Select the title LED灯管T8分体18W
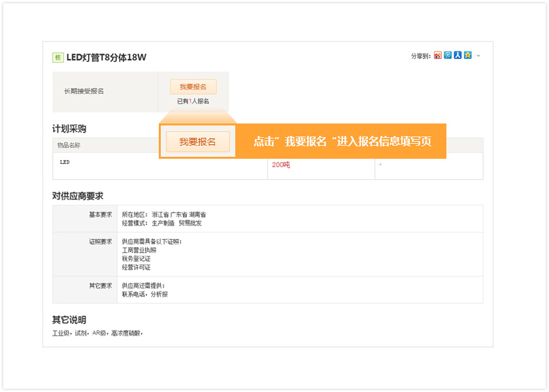The height and width of the screenshot is (392, 549). 107,57
